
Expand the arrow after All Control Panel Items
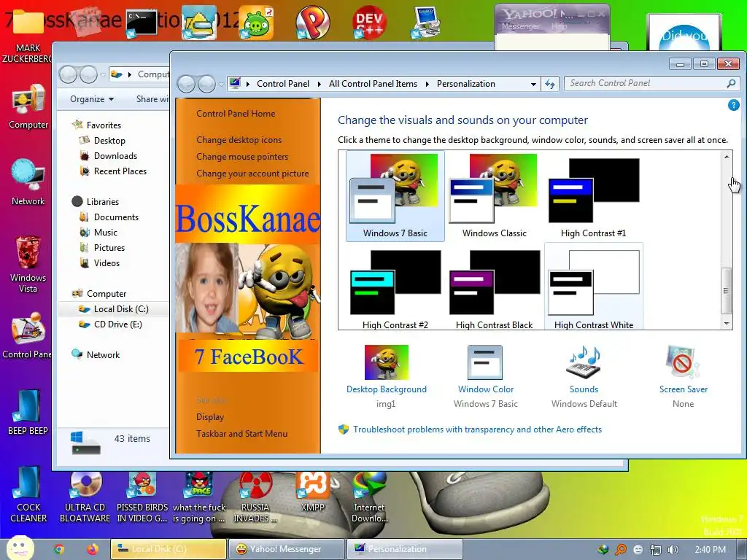point(427,85)
